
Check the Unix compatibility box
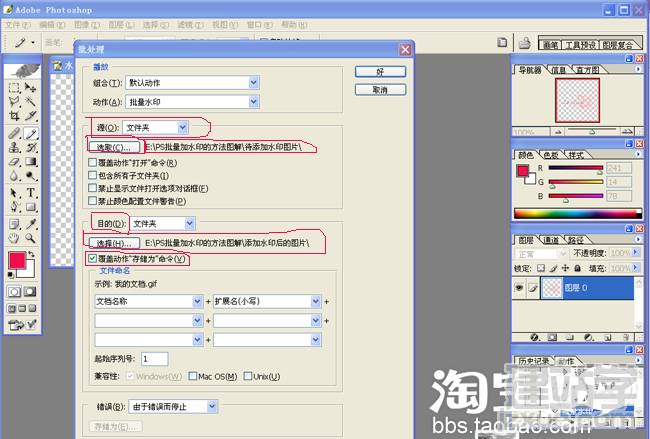click(248, 376)
